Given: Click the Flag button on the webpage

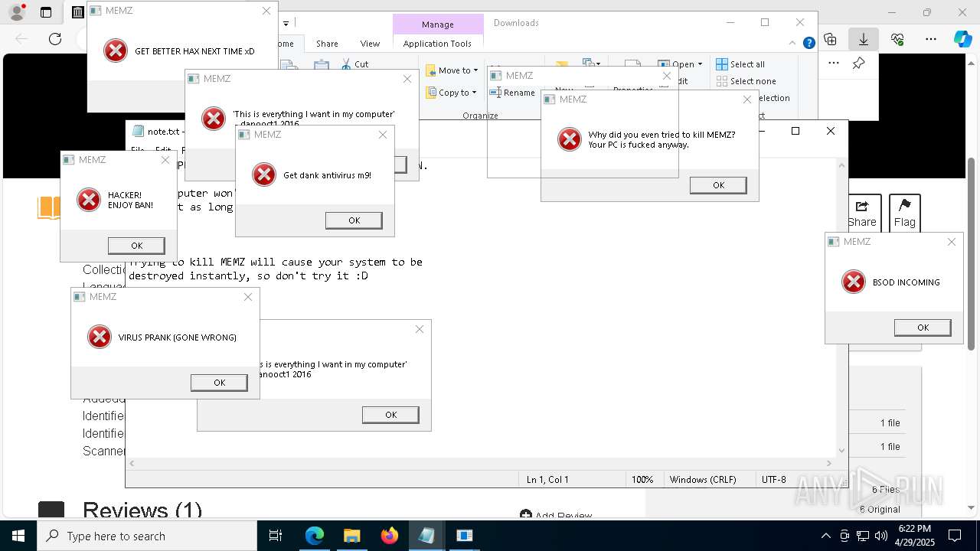Looking at the screenshot, I should pos(904,213).
